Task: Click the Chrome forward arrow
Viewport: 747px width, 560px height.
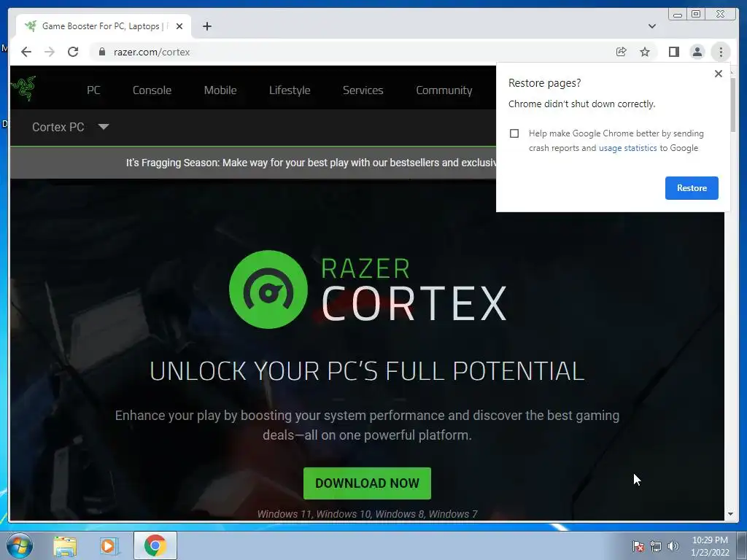Action: [x=50, y=52]
